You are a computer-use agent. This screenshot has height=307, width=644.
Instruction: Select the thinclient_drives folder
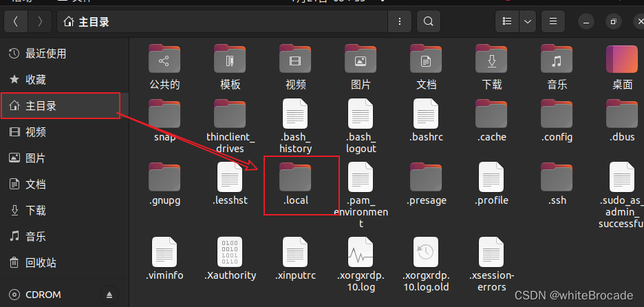(x=230, y=114)
